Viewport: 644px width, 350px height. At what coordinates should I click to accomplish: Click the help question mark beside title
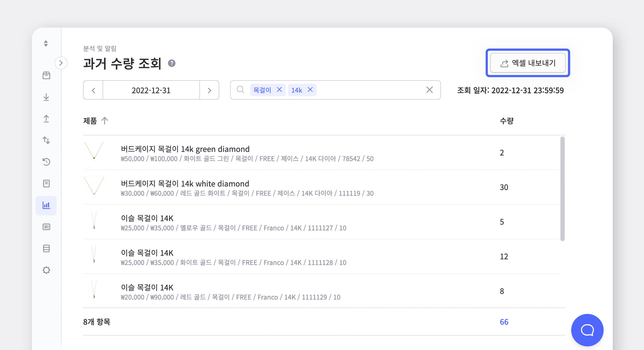coord(172,63)
